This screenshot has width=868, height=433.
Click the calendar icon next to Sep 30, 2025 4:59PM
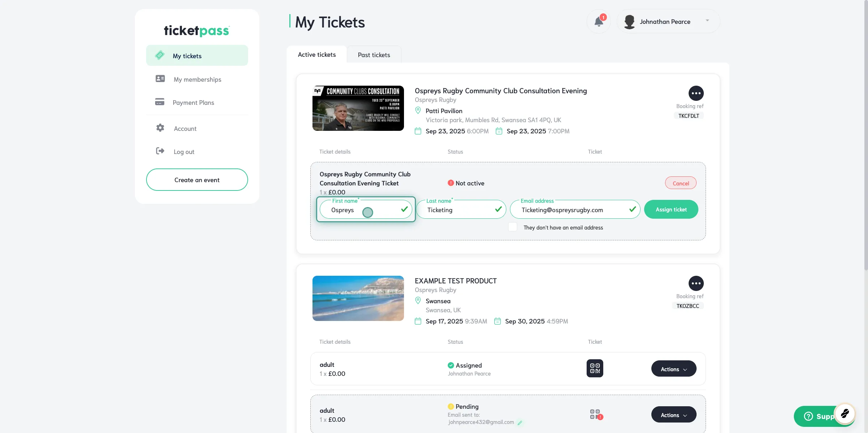point(497,321)
